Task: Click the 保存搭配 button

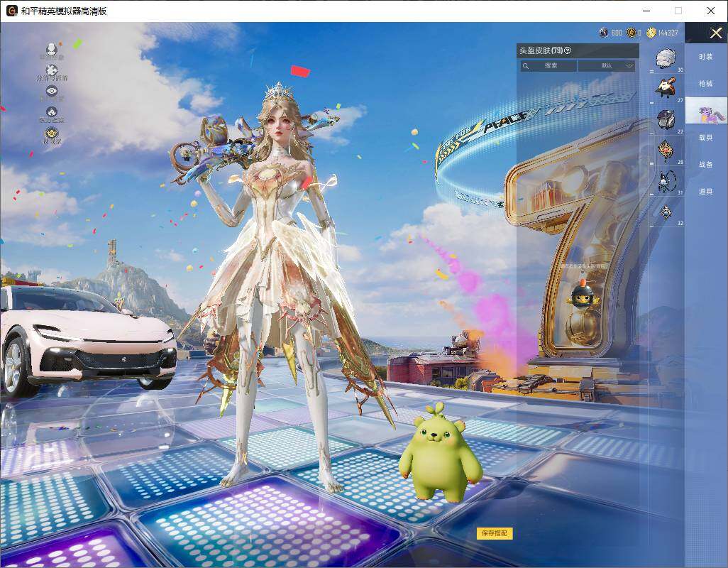Action: tap(495, 533)
